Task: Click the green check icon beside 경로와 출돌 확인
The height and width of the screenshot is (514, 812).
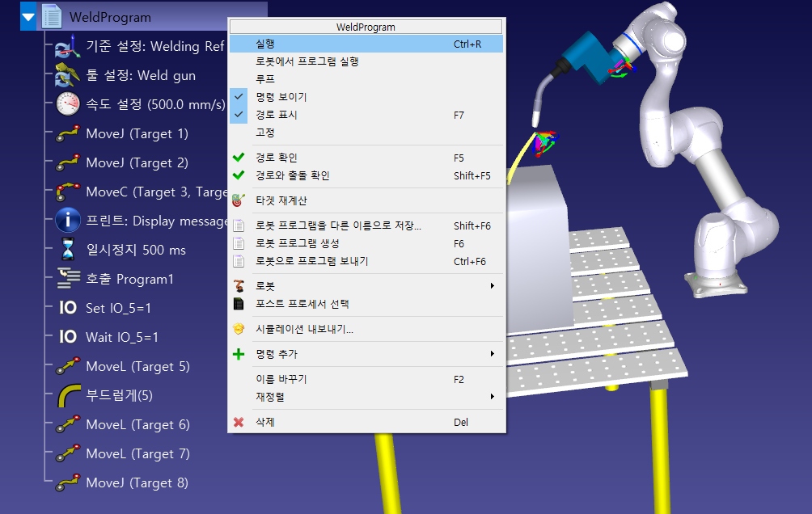Action: 239,175
